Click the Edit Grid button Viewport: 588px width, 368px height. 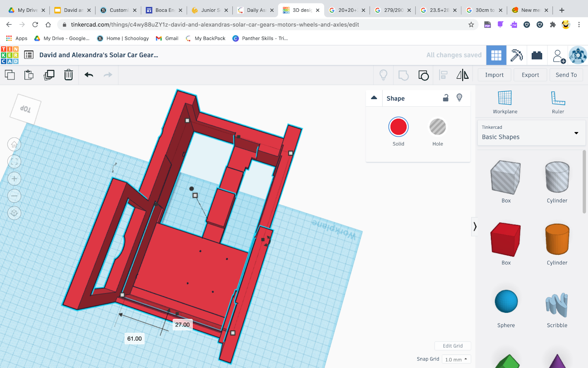[452, 346]
